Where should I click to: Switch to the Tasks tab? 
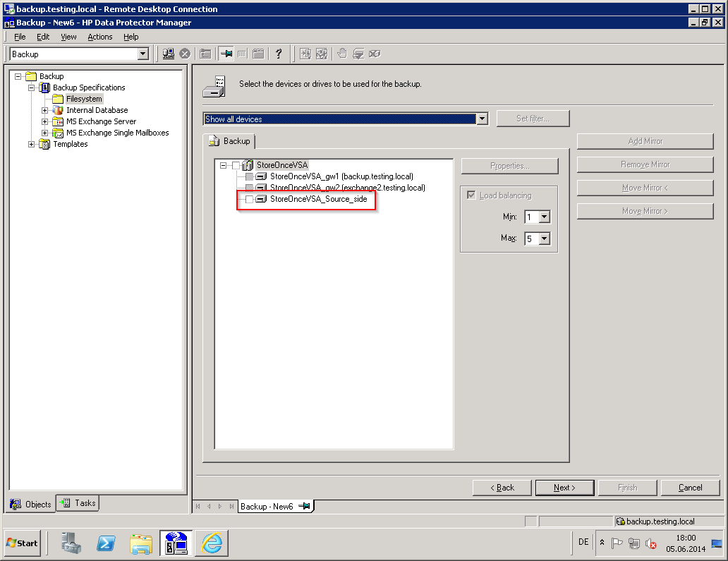coord(78,503)
